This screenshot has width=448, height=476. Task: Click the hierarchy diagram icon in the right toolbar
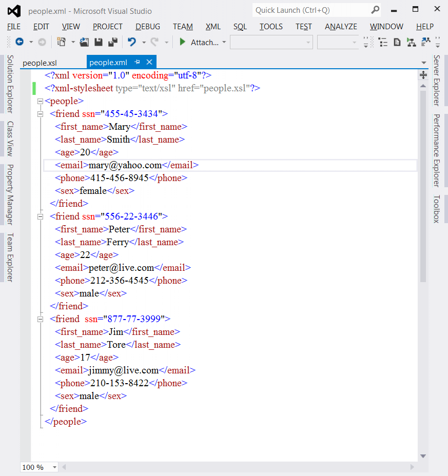coord(411,42)
